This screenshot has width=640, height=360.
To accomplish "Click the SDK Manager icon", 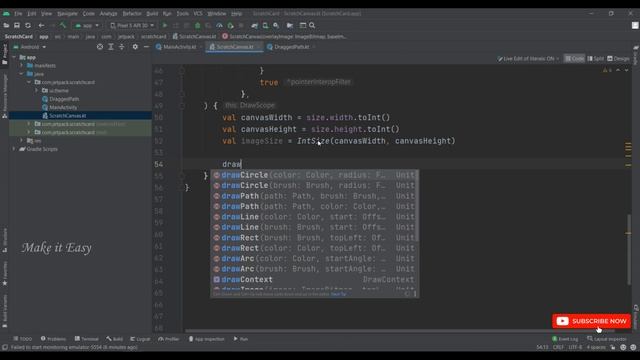I will coord(276,25).
